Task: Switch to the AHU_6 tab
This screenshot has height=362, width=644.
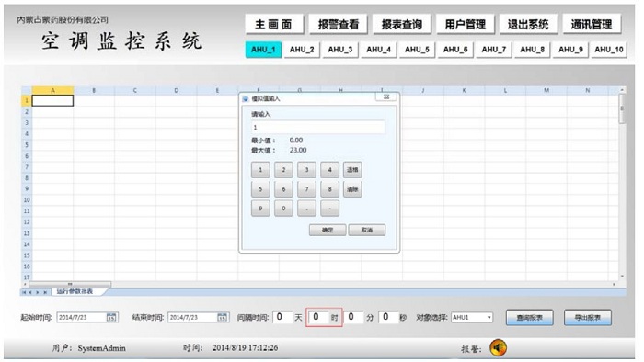Action: point(455,50)
